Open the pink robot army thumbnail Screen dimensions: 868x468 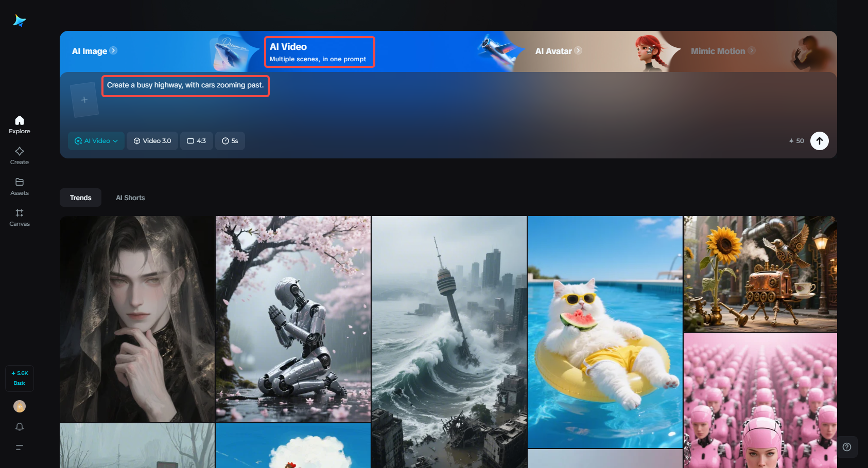(x=760, y=400)
